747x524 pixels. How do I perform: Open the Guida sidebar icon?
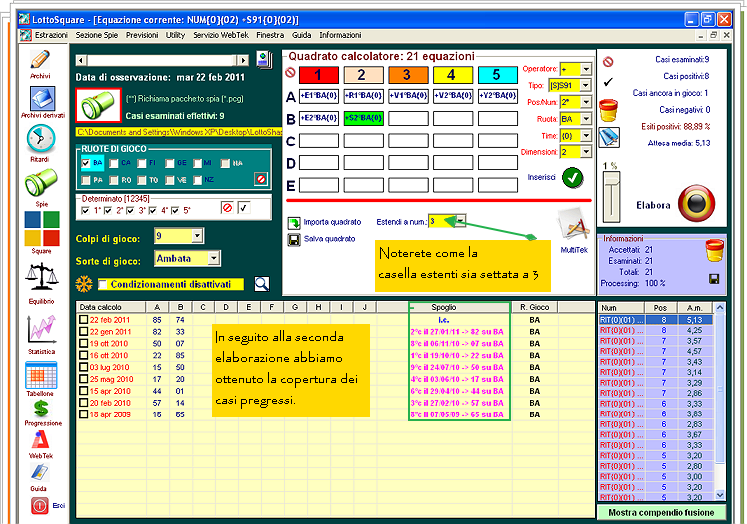click(x=40, y=473)
